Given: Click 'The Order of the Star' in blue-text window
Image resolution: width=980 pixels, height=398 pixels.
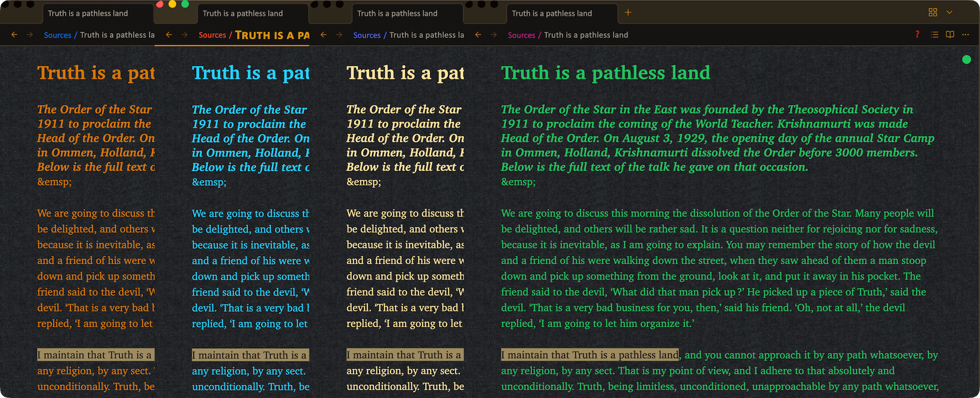Looking at the screenshot, I should click(x=249, y=109).
